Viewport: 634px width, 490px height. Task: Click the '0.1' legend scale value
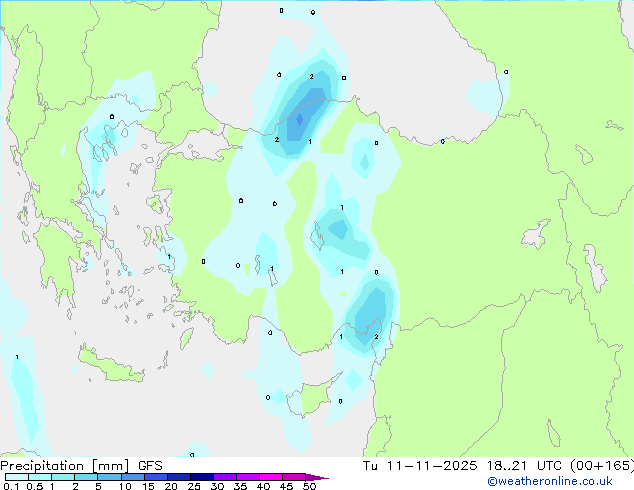[11, 486]
